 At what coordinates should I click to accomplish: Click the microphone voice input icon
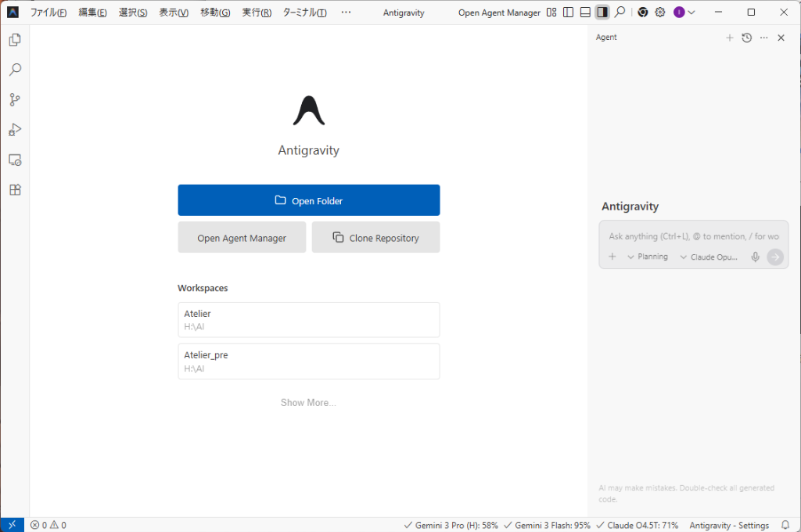click(x=755, y=257)
